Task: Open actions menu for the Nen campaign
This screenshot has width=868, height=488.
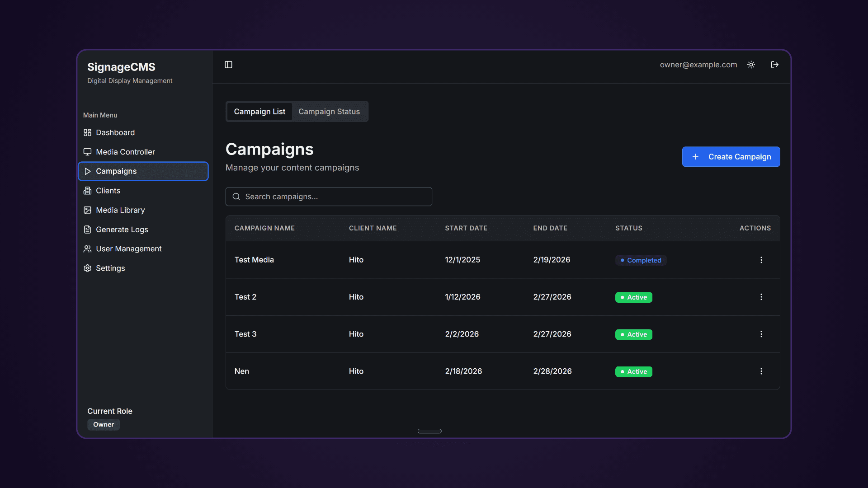Action: click(761, 371)
